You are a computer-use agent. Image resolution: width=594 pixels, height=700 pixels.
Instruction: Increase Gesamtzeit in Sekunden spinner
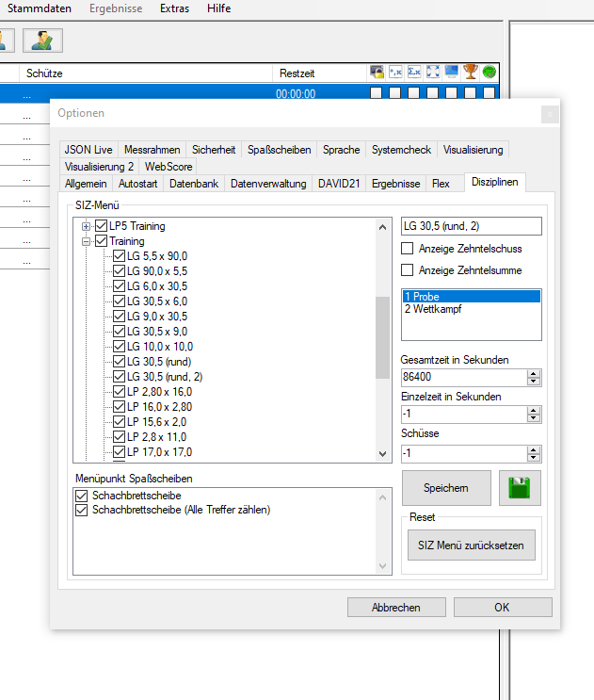tap(534, 372)
